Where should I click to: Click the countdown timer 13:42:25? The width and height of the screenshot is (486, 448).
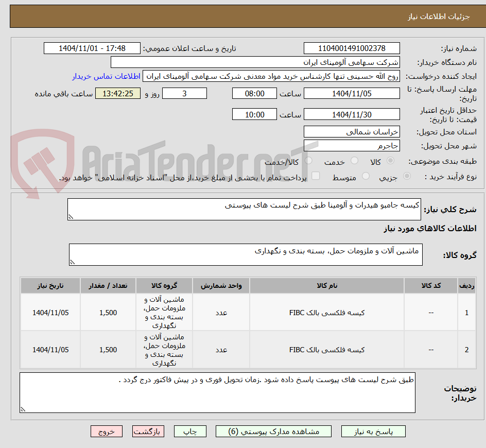(x=118, y=93)
